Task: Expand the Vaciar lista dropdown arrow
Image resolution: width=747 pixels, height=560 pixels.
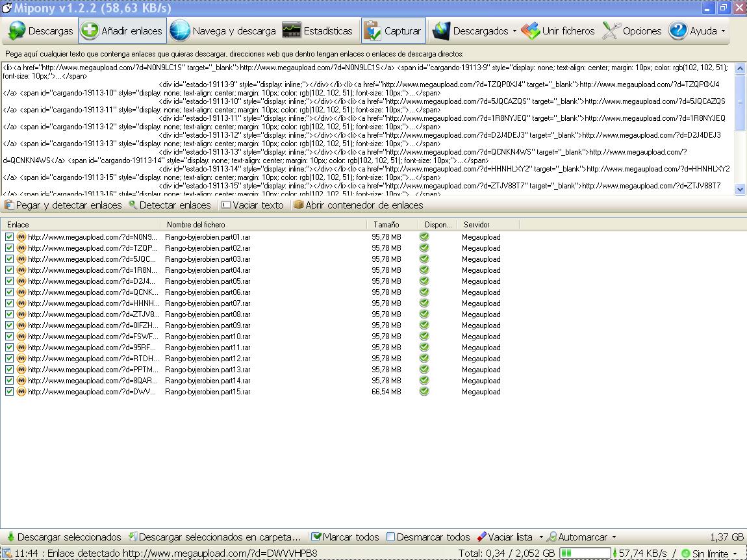Action: point(540,537)
